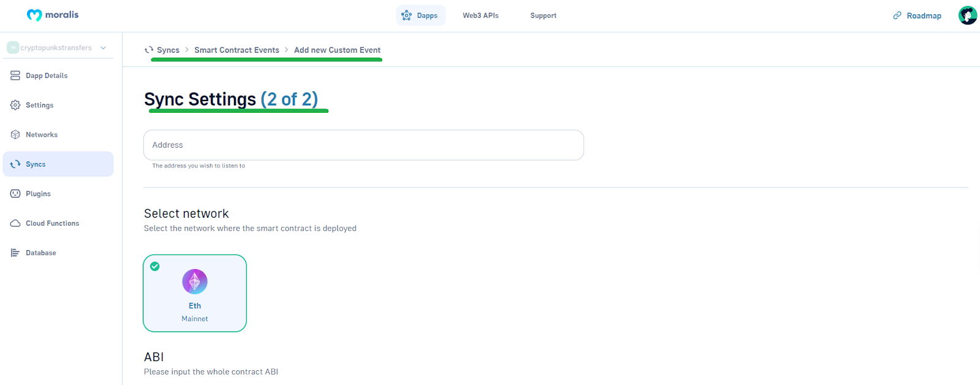The image size is (980, 385).
Task: Click the Database icon in sidebar
Action: click(x=15, y=253)
